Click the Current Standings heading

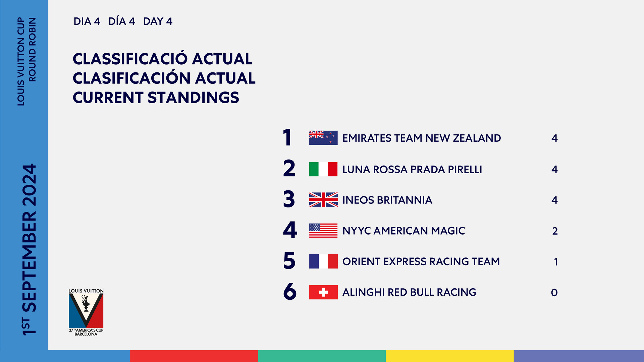156,98
